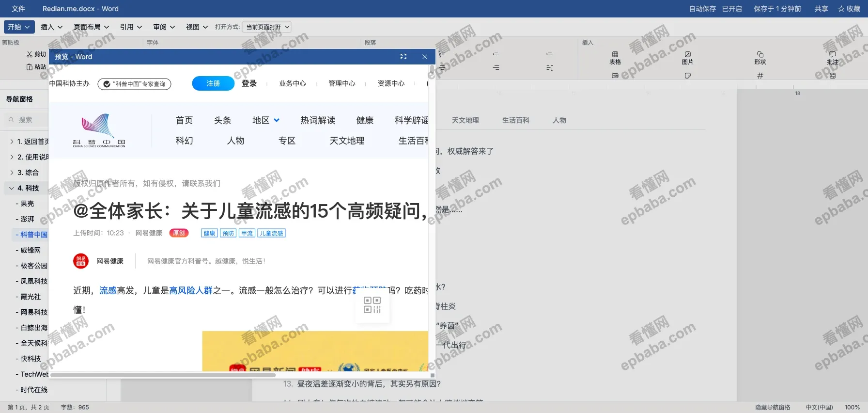Open 专区 tab in preview page

click(x=287, y=141)
